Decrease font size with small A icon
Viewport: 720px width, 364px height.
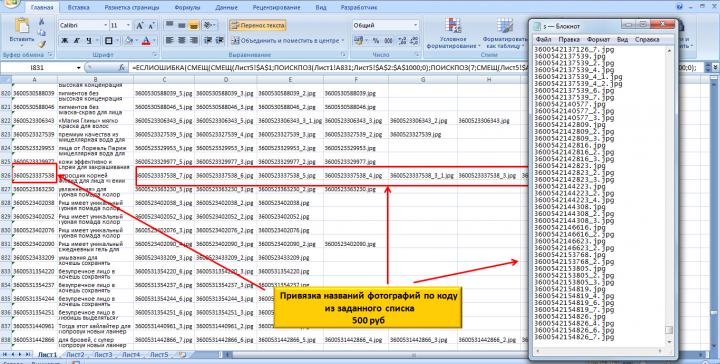(152, 25)
